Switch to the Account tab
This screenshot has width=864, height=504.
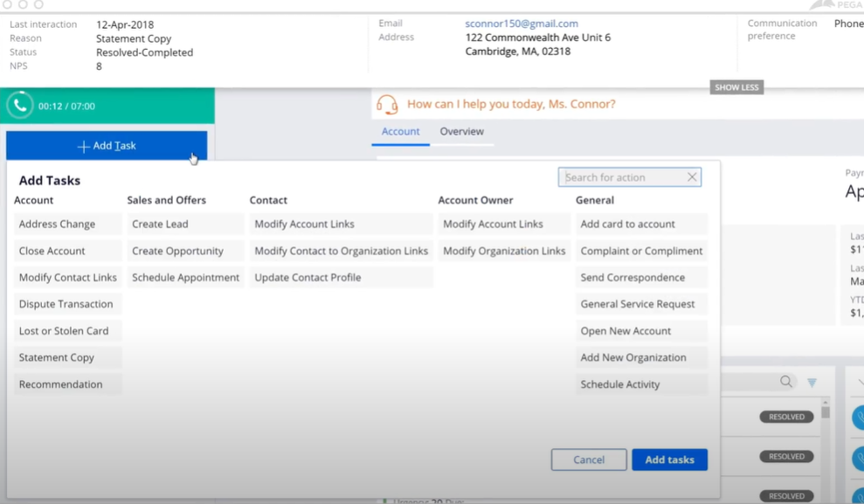tap(401, 132)
